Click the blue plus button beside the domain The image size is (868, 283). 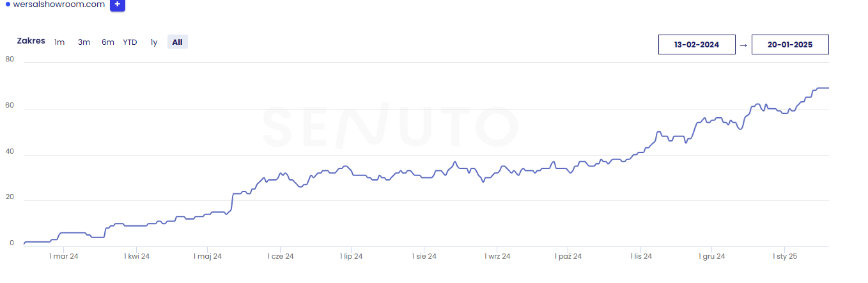point(118,4)
